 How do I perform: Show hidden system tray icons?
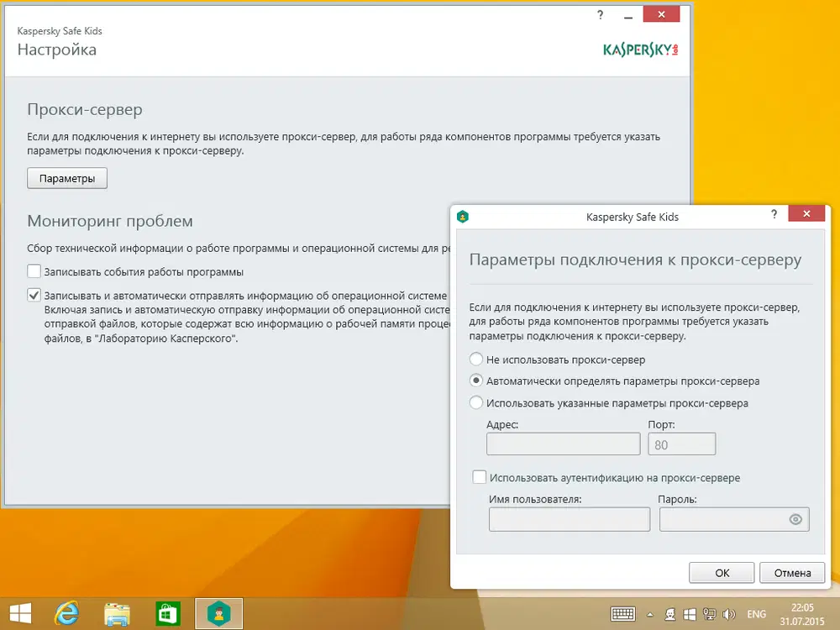click(650, 615)
